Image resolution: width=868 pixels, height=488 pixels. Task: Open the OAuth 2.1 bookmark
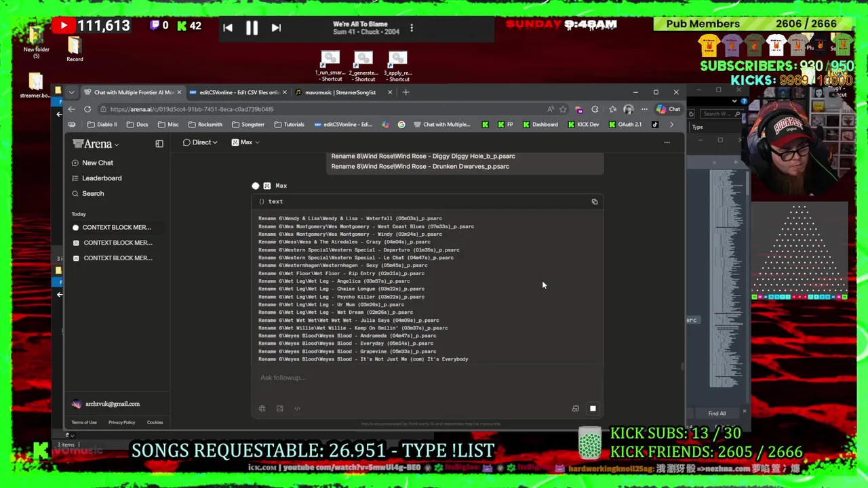pyautogui.click(x=625, y=125)
